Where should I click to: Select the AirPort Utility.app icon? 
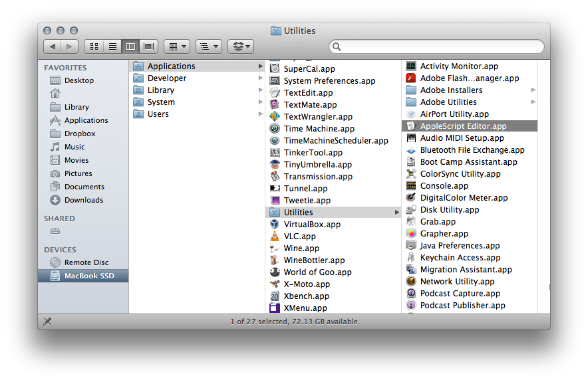click(x=411, y=114)
